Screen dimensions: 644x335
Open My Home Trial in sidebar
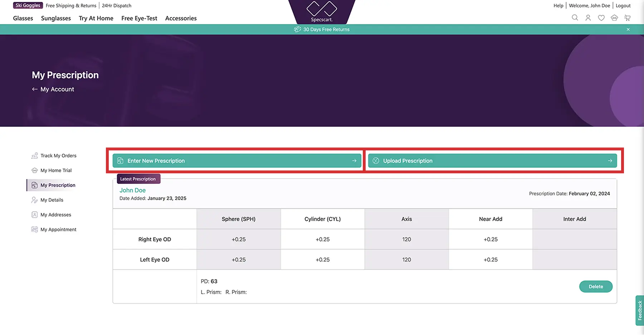point(56,170)
